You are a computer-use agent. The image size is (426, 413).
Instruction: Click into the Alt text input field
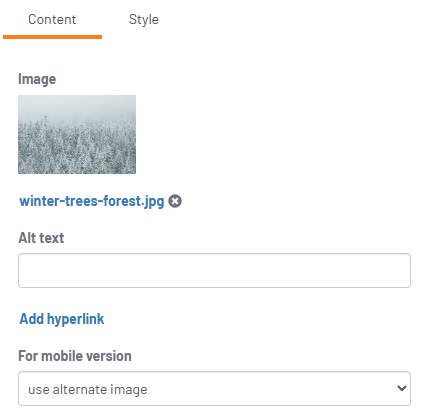click(214, 270)
